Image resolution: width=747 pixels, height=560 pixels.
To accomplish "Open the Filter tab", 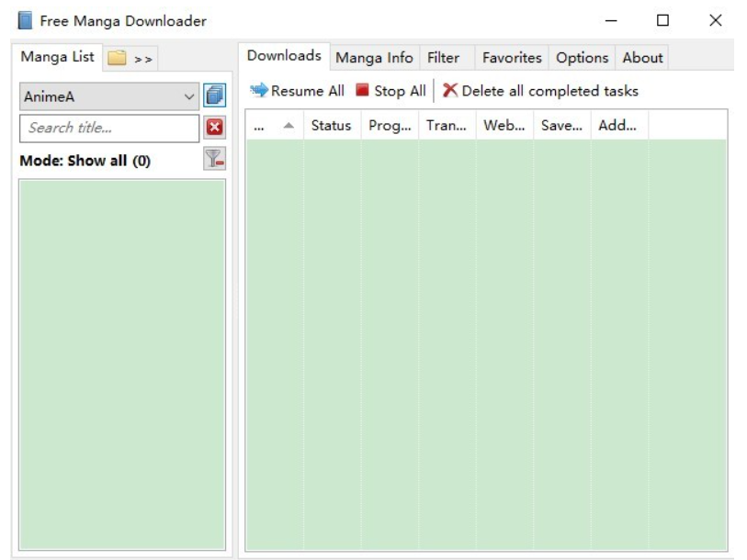I will coord(443,58).
